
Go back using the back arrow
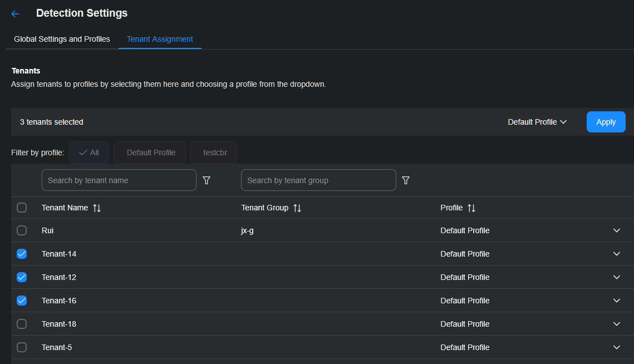click(15, 14)
